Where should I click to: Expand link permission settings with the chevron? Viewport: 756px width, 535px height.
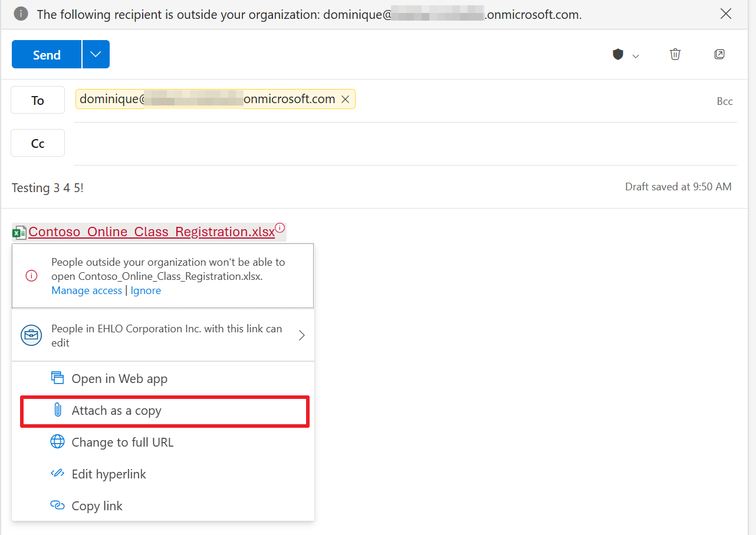point(301,335)
